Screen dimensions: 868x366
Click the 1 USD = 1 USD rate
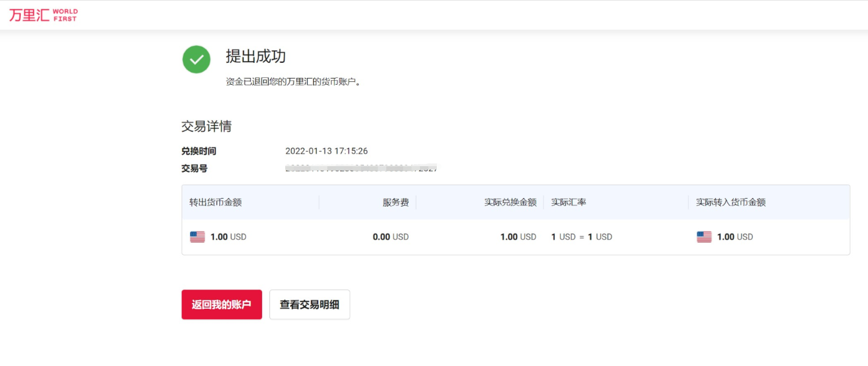[x=581, y=237]
